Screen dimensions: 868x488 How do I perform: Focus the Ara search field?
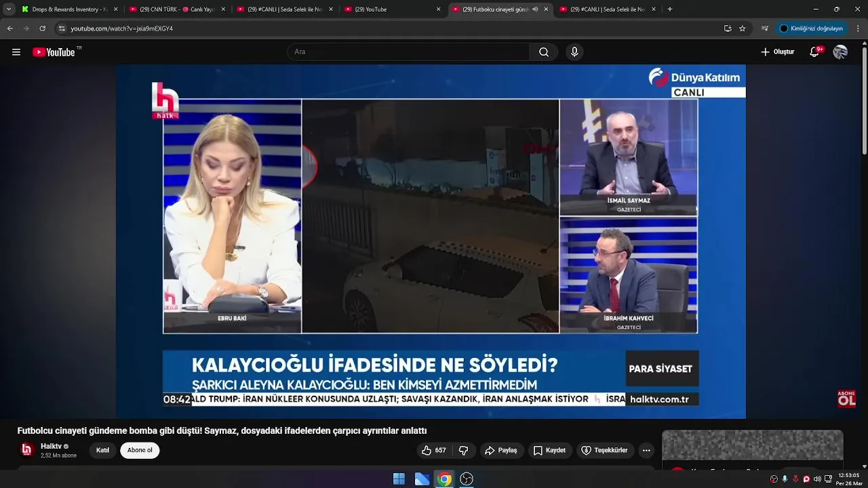[409, 52]
